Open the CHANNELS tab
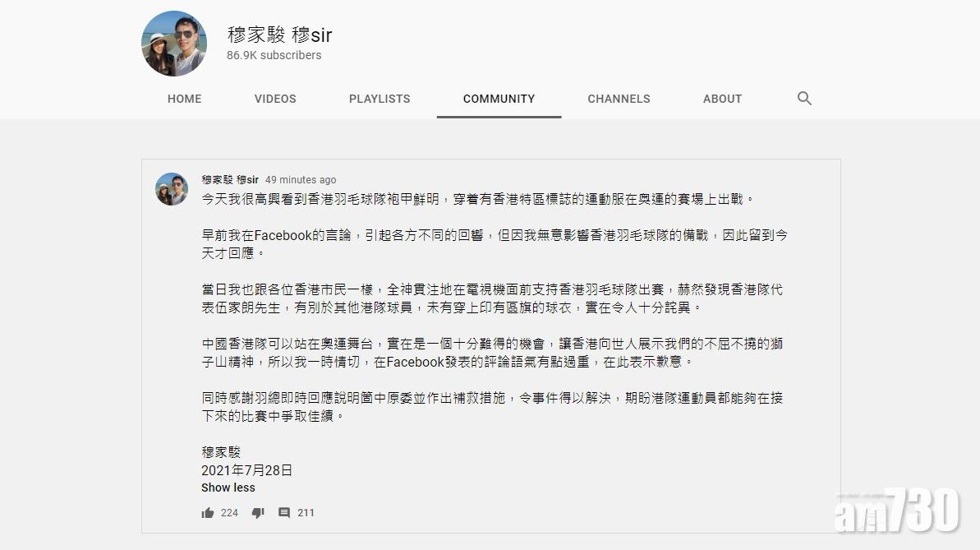980x550 pixels. coord(619,99)
